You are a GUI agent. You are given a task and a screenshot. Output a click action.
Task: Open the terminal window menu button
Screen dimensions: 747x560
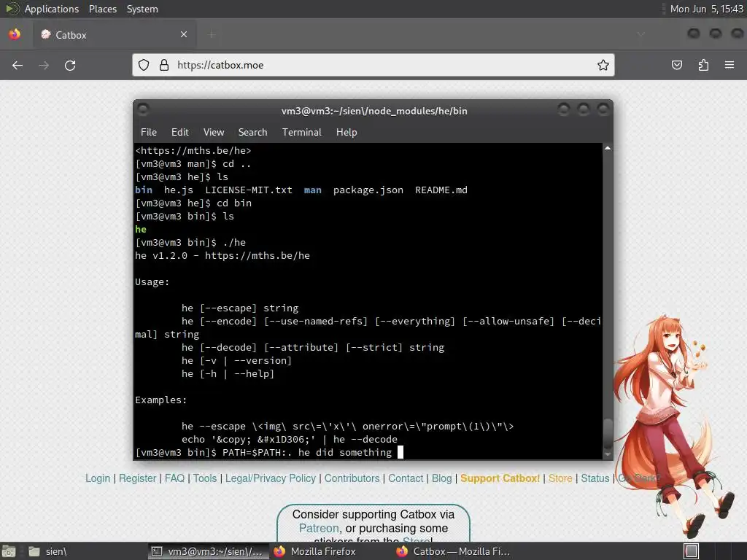pyautogui.click(x=143, y=110)
